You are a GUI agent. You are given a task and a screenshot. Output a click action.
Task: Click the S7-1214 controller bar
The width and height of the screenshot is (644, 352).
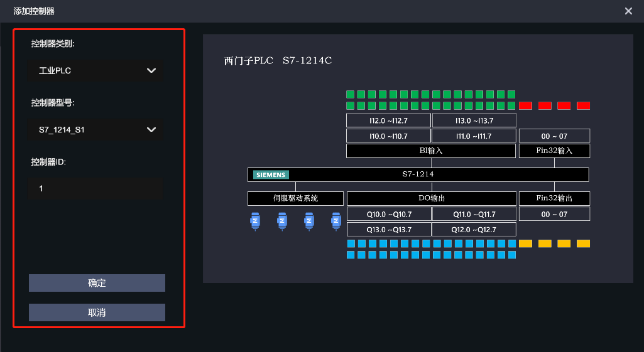pos(418,174)
